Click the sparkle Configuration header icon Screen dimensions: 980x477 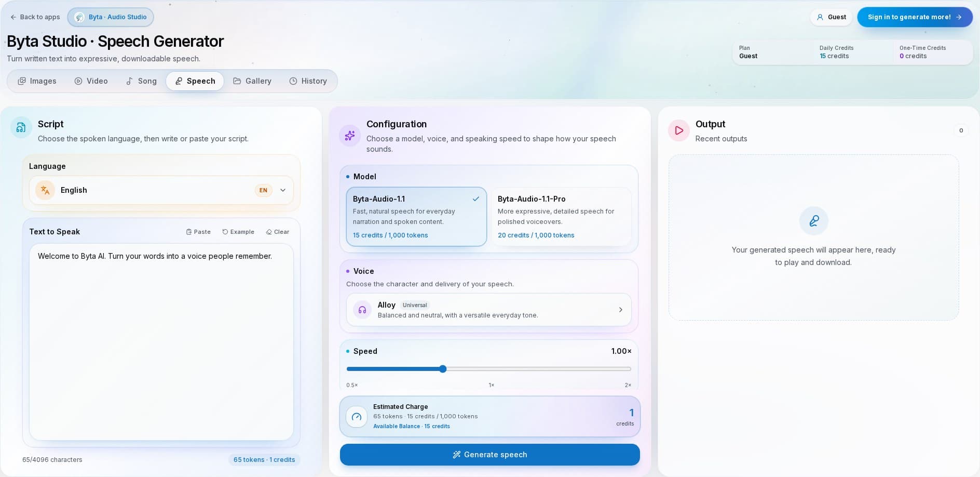coord(350,136)
